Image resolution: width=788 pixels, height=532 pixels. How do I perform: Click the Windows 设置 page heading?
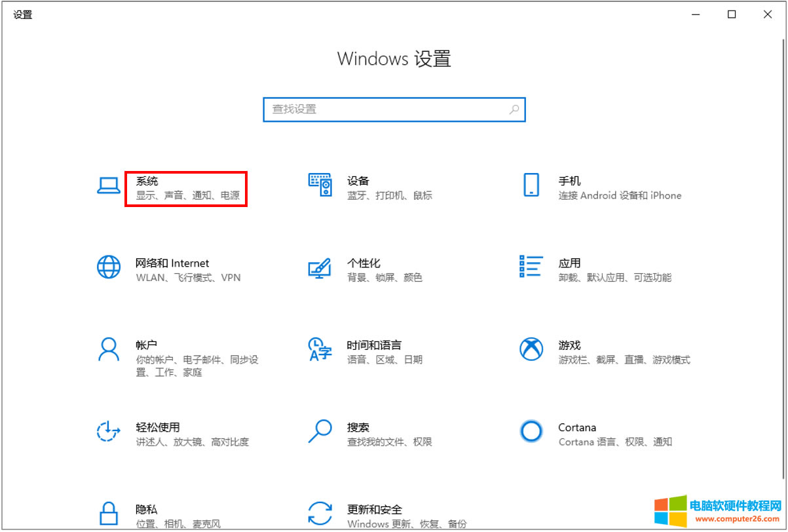[x=394, y=59]
